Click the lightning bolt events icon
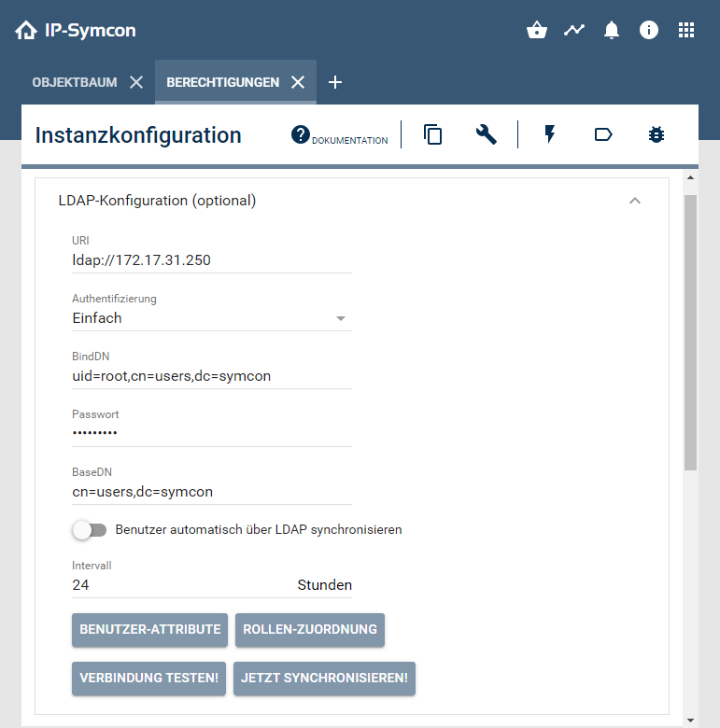 point(550,134)
